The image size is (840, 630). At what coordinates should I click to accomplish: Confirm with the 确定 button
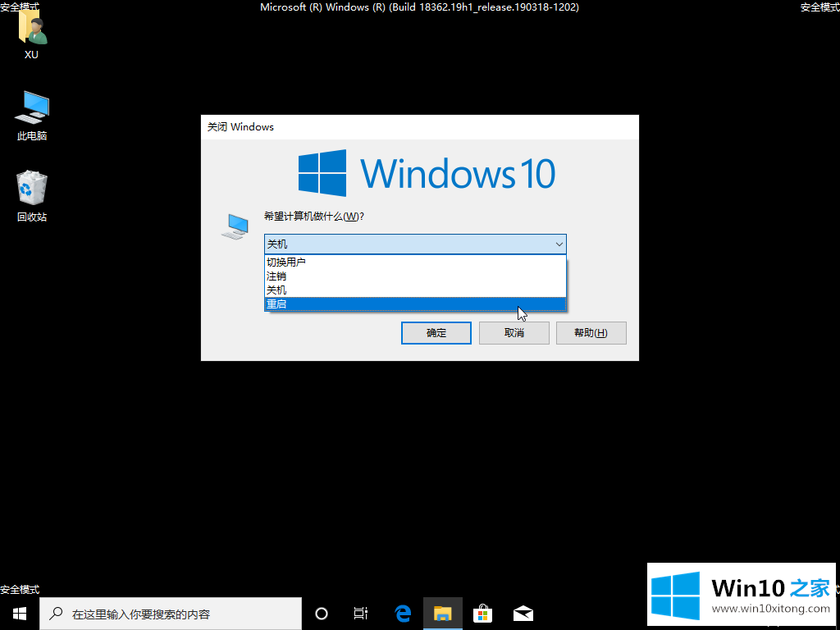[436, 333]
